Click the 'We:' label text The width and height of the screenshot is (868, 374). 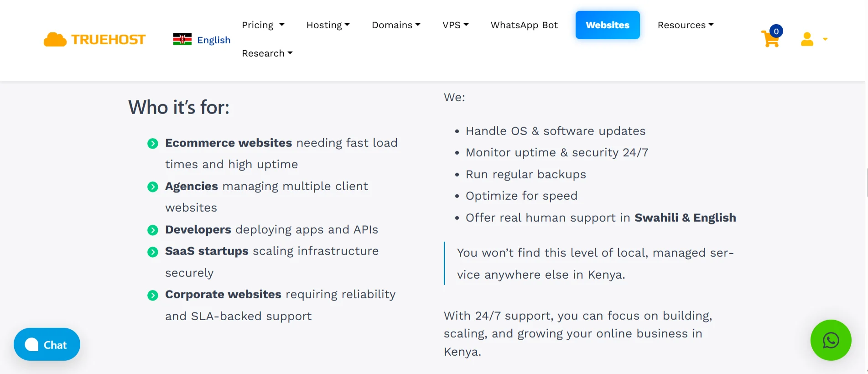(x=454, y=97)
